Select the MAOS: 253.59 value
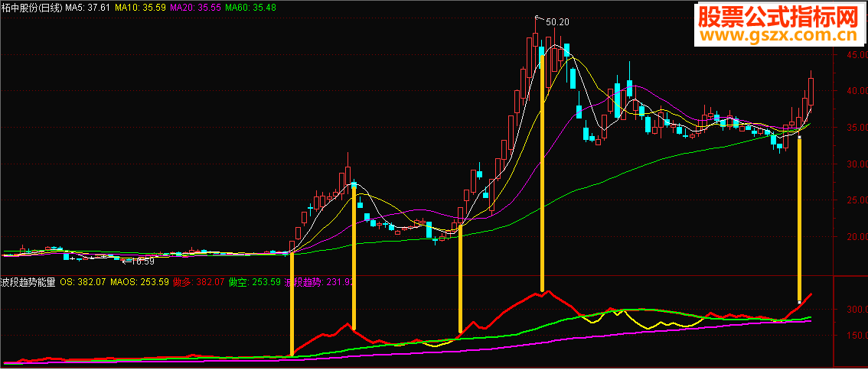Viewport: 868px width, 370px height. click(139, 282)
